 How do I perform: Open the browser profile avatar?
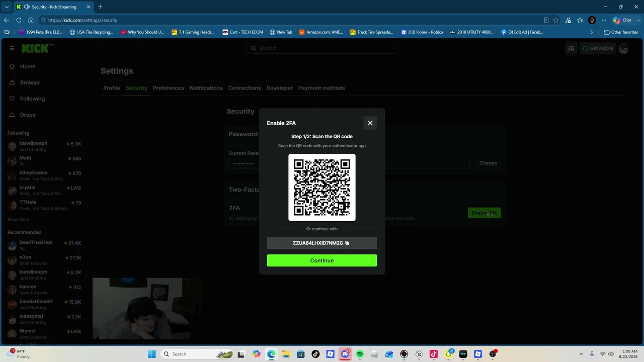click(592, 20)
